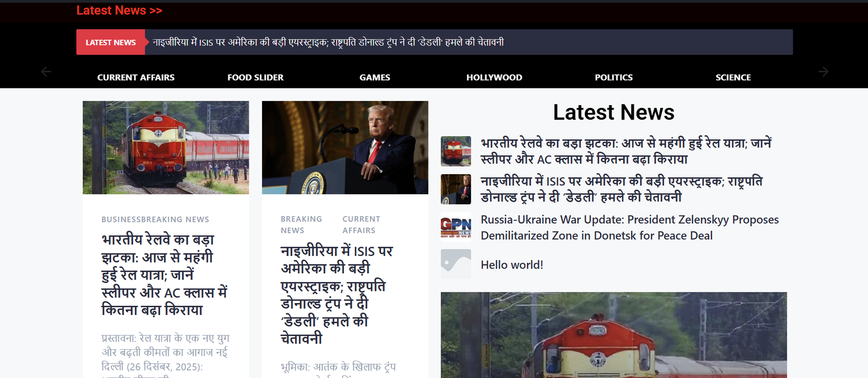Click the red LATEST NEWS ticker label

click(111, 42)
